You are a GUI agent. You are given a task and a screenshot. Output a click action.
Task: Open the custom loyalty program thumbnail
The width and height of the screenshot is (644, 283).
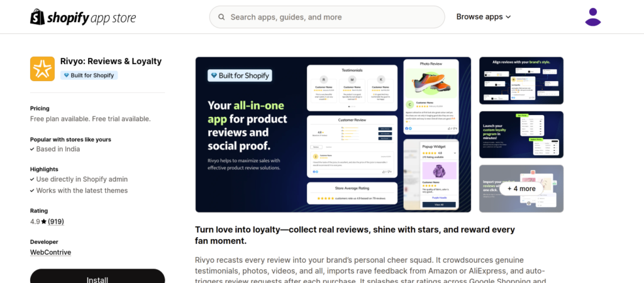pyautogui.click(x=521, y=135)
